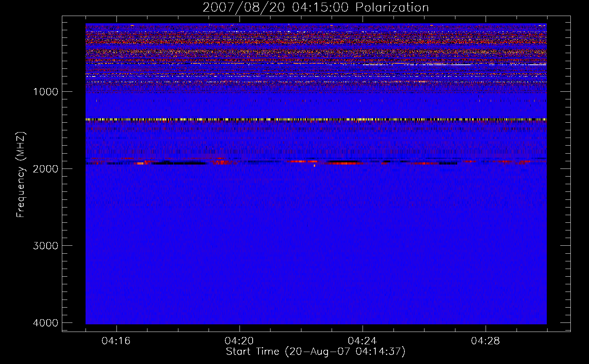Click the 1000 frequency tick label

point(46,92)
